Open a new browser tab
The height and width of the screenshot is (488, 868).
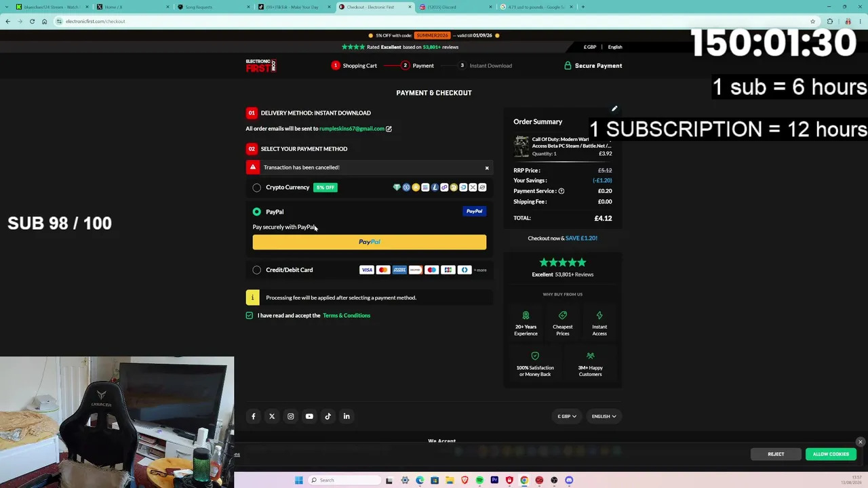[x=583, y=7]
